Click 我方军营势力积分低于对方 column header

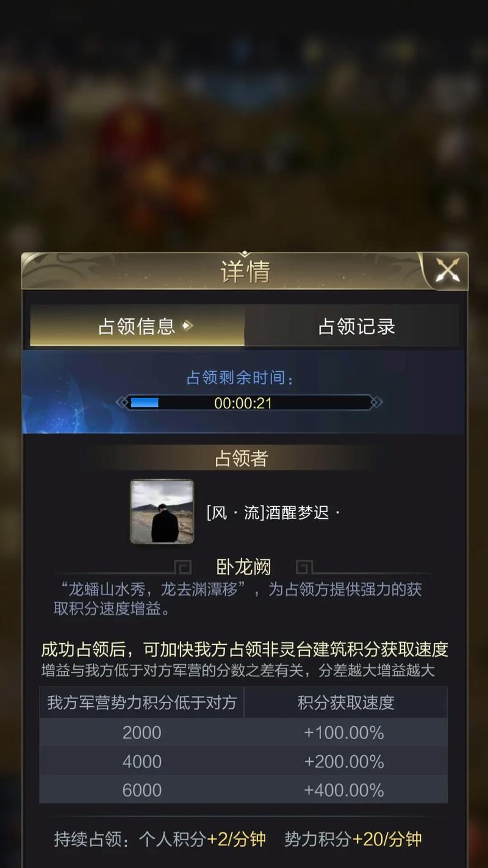tap(142, 703)
